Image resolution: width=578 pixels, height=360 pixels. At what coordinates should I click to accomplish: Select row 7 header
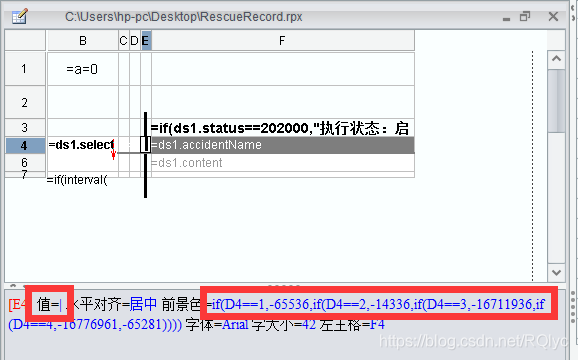click(25, 174)
